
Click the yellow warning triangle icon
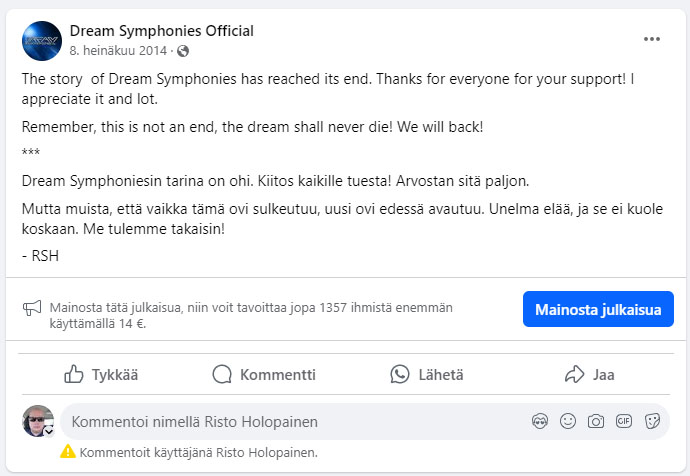click(68, 452)
